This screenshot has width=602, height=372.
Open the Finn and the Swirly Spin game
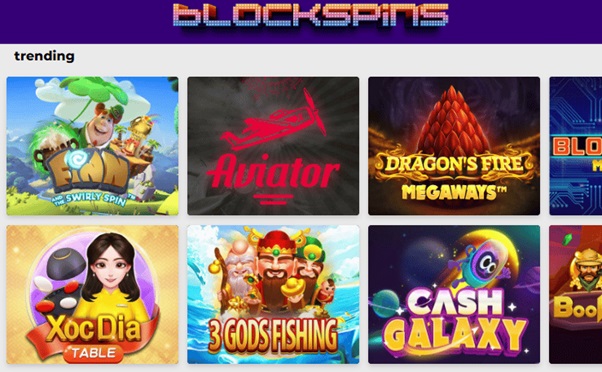coord(93,146)
